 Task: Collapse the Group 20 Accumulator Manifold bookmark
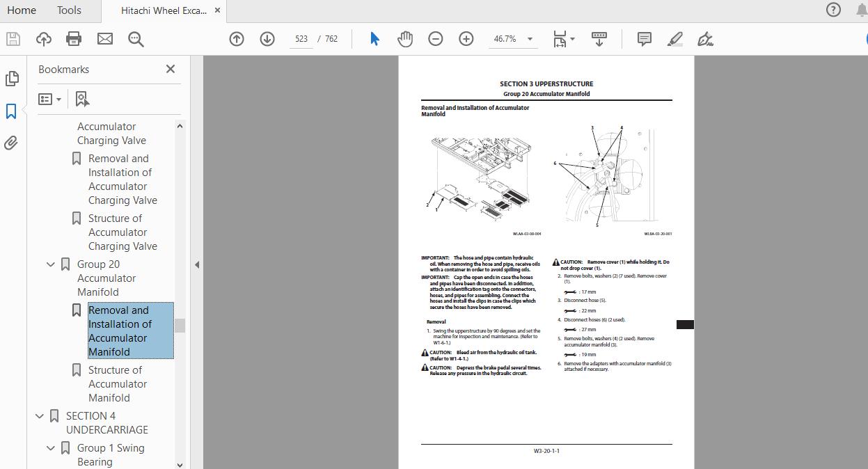50,264
